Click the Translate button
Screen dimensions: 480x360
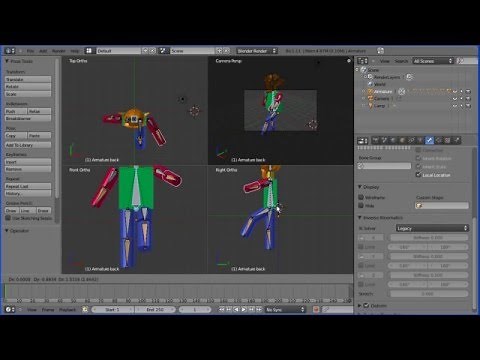pyautogui.click(x=28, y=79)
